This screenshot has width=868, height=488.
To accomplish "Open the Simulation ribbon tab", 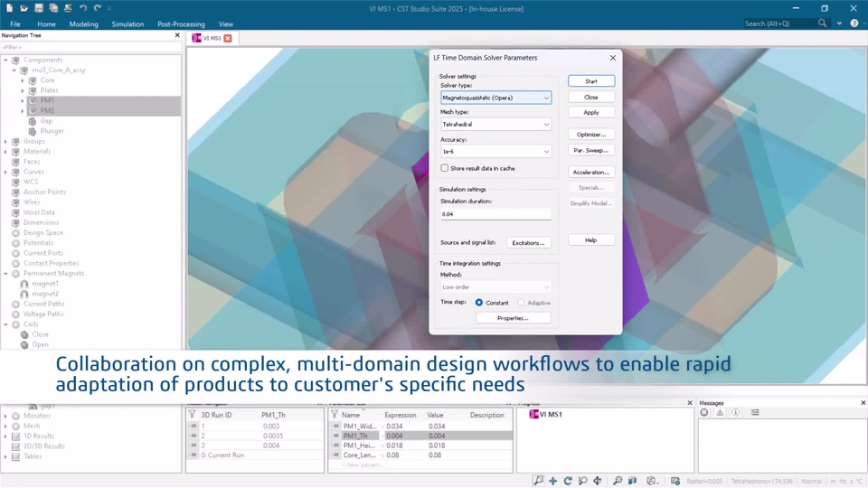I will [x=127, y=23].
